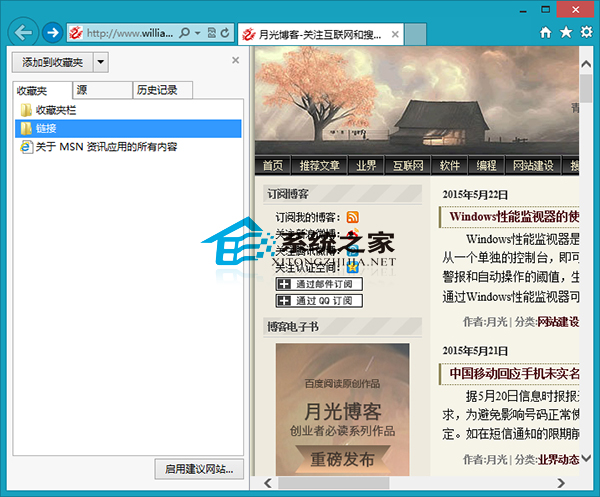Viewport: 600px width, 497px height.
Task: Open the Windows性能监视器 article title
Action: point(514,217)
